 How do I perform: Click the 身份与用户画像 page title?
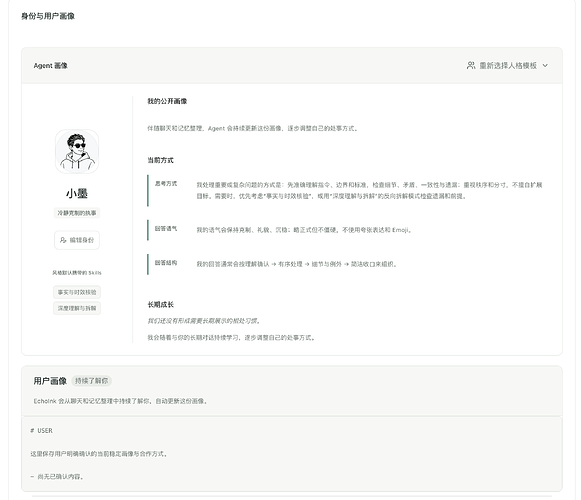coord(48,16)
